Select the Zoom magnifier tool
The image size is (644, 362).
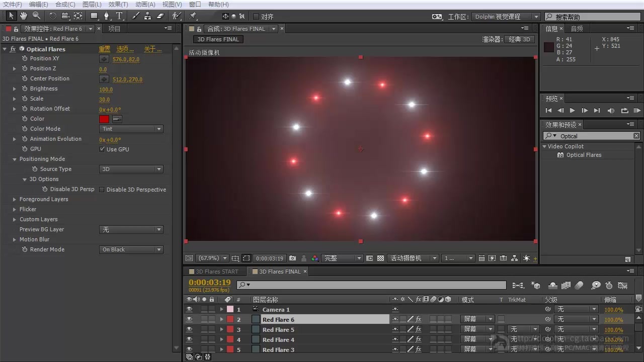tap(36, 16)
